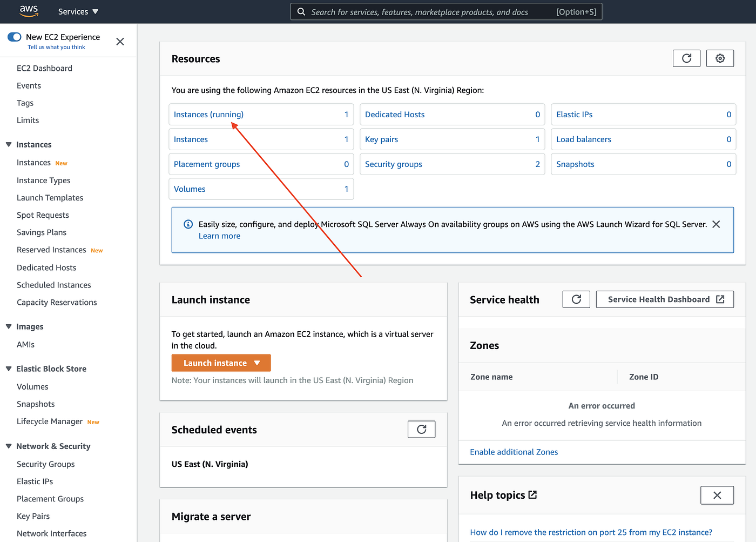This screenshot has width=756, height=542.
Task: Close the Help topics panel
Action: tap(717, 495)
